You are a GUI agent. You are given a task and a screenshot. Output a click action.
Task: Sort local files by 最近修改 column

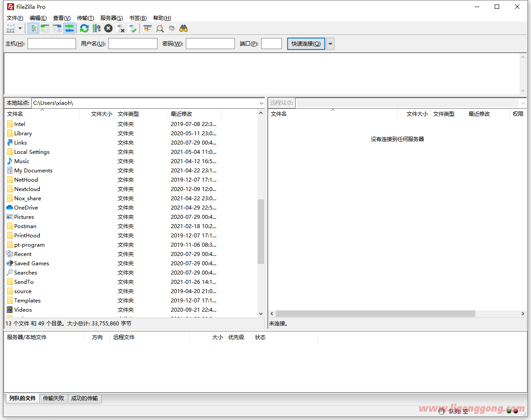(195, 114)
